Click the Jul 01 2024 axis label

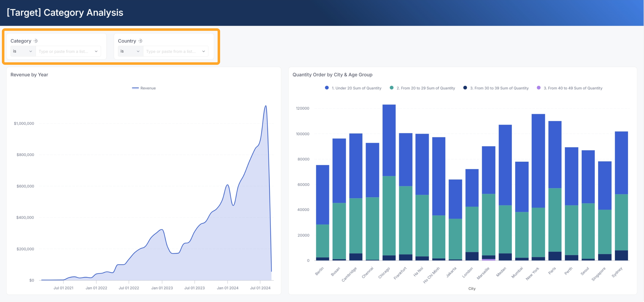(260, 288)
